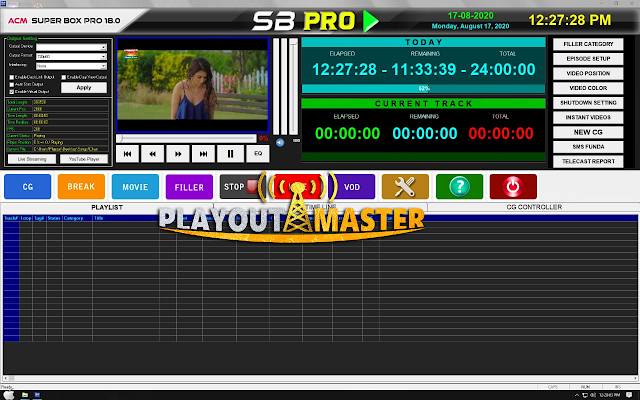Open the blue CG button
This screenshot has width=640, height=400.
point(28,187)
